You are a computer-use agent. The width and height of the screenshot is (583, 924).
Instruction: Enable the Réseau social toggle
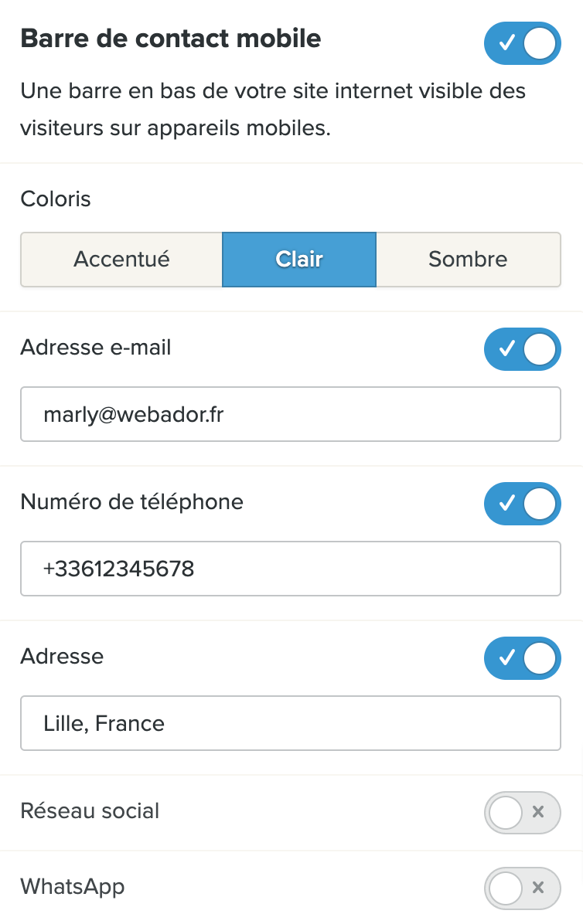click(522, 812)
